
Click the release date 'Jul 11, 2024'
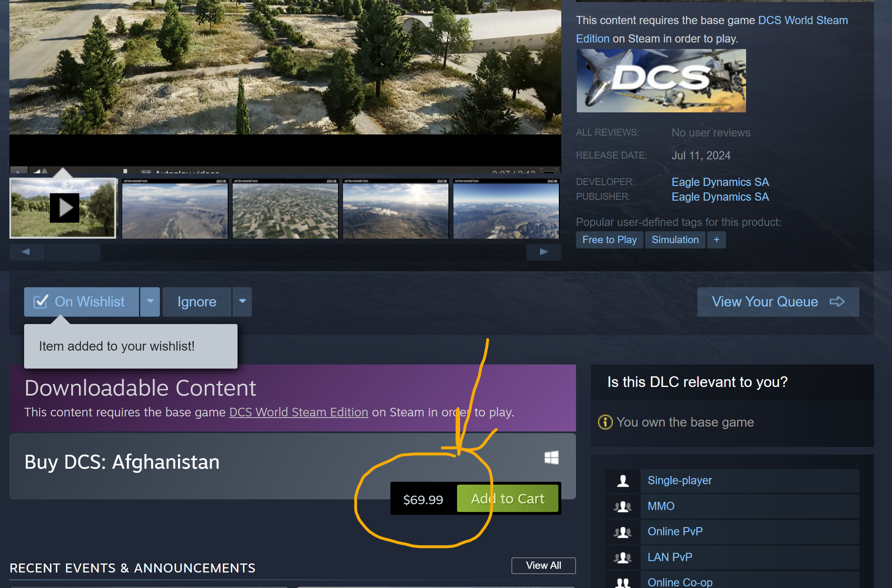[701, 156]
